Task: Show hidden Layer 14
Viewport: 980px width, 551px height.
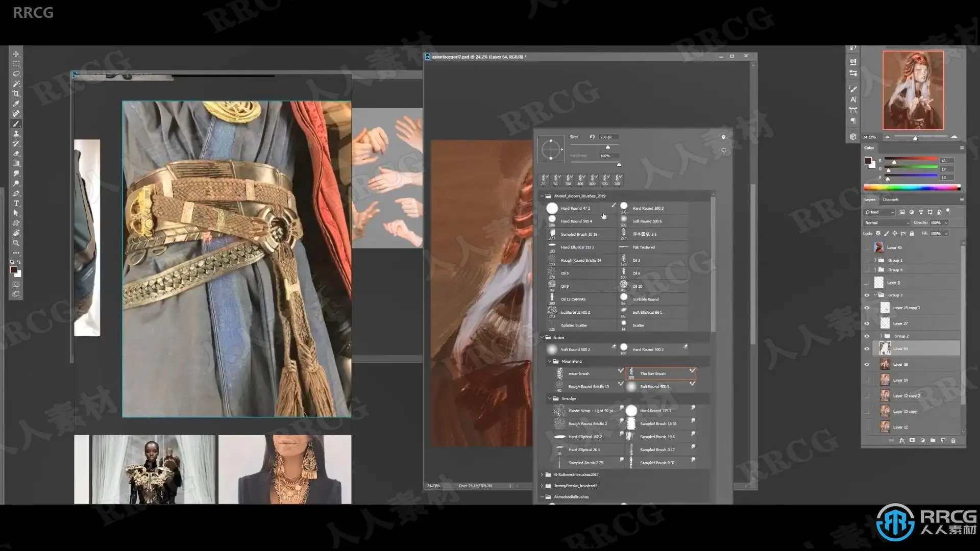Action: 867,380
